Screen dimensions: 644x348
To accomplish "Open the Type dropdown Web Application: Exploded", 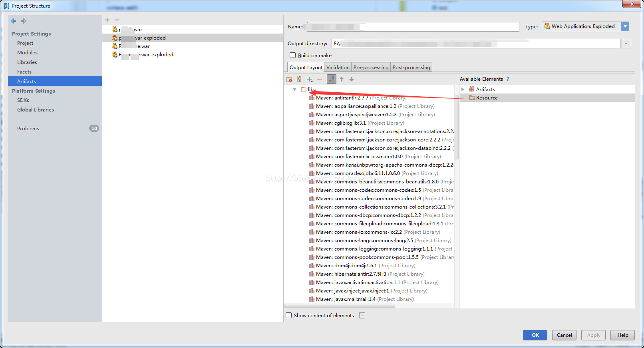I will 585,26.
